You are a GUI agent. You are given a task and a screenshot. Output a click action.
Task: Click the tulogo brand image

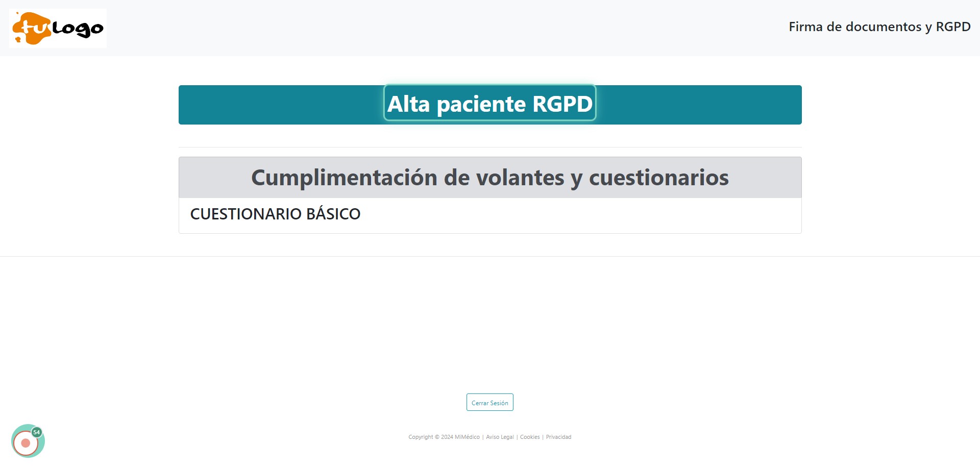pos(58,28)
